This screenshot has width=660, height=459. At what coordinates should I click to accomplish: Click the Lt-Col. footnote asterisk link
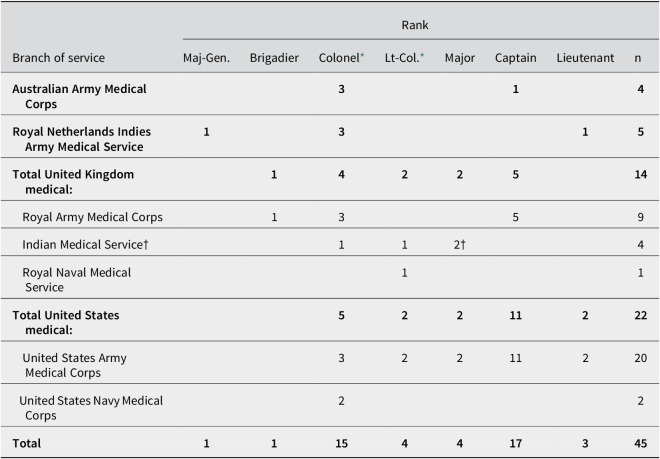coord(422,55)
